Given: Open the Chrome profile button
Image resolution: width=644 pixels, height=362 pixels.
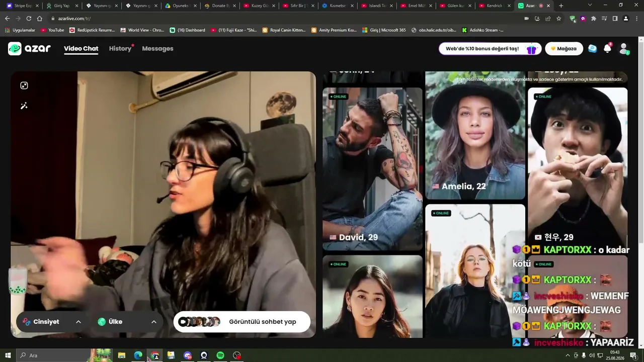Looking at the screenshot, I should 626,19.
